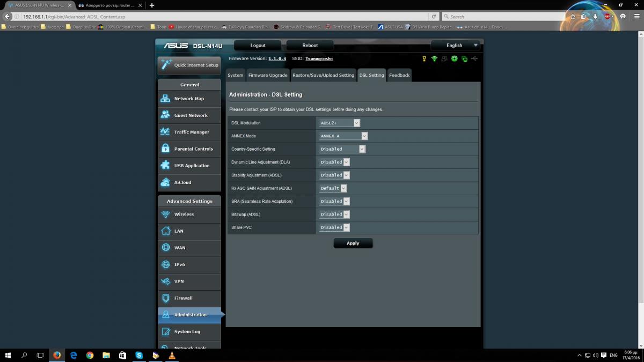
Task: Open the Windows Start menu
Action: [8, 355]
